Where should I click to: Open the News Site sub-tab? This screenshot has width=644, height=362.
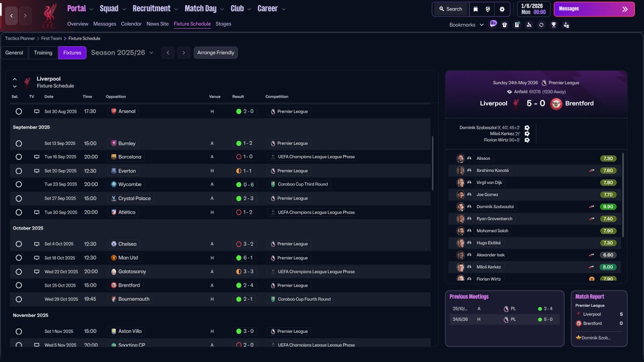[157, 24]
